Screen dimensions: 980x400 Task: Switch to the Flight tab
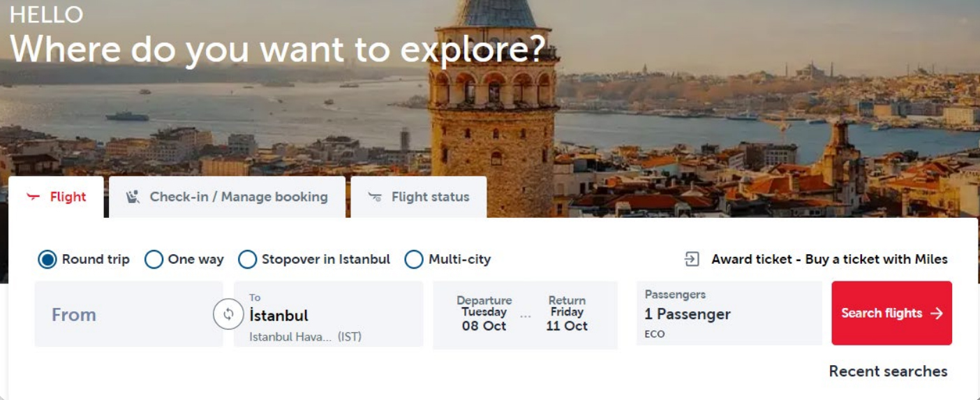(67, 197)
